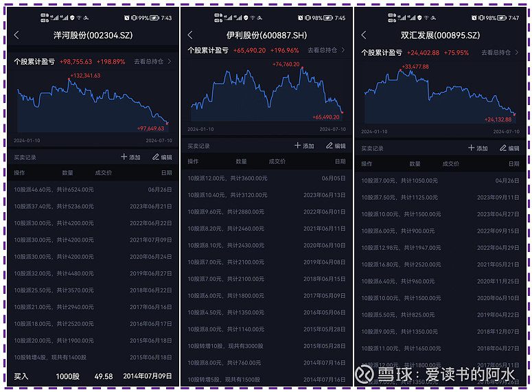Screen dimensions: 532x392
Task: Tap battery icon in 7:47 status bar
Action: pos(502,18)
